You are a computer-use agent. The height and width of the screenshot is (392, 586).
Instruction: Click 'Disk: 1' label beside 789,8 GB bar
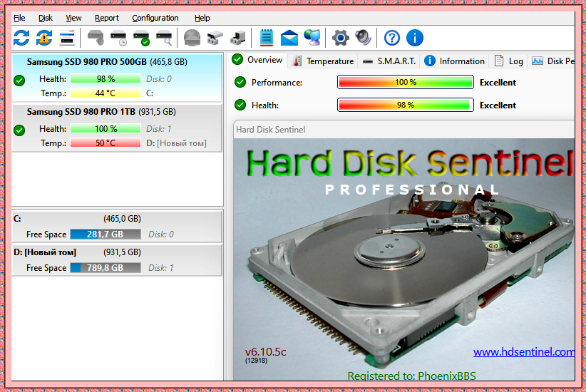[161, 268]
